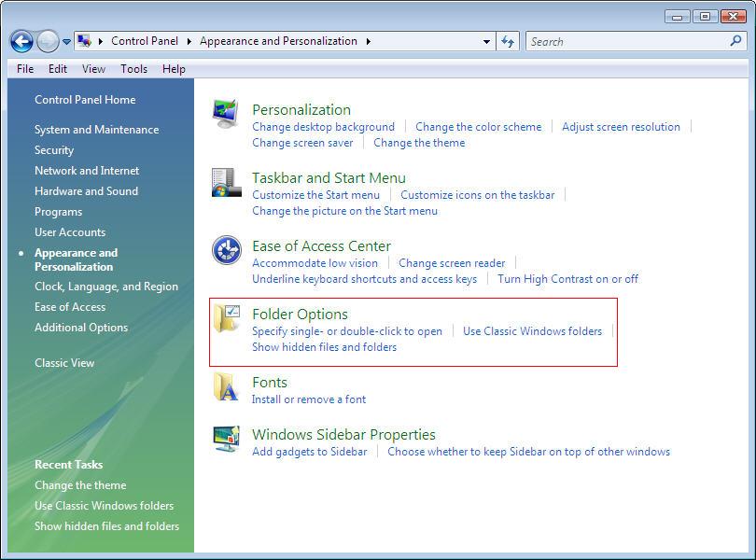Open the Ease of Access Center icon

click(227, 250)
